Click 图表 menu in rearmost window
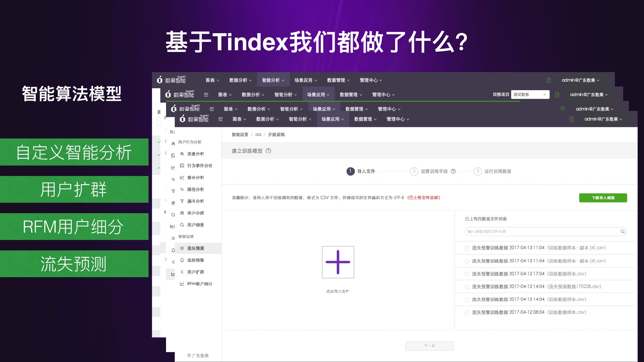 pos(212,80)
